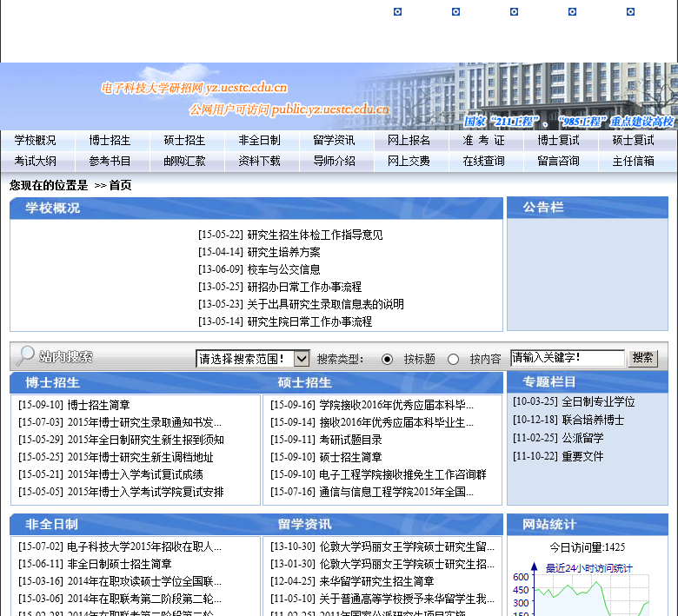This screenshot has height=616, width=678.
Task: Click the 主任信箱 menu item
Action: pyautogui.click(x=634, y=162)
